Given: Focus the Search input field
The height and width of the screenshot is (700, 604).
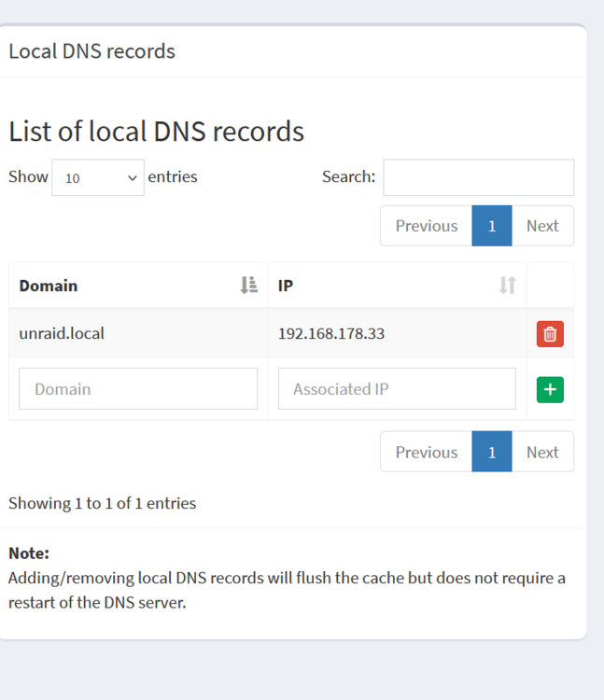Looking at the screenshot, I should (479, 177).
